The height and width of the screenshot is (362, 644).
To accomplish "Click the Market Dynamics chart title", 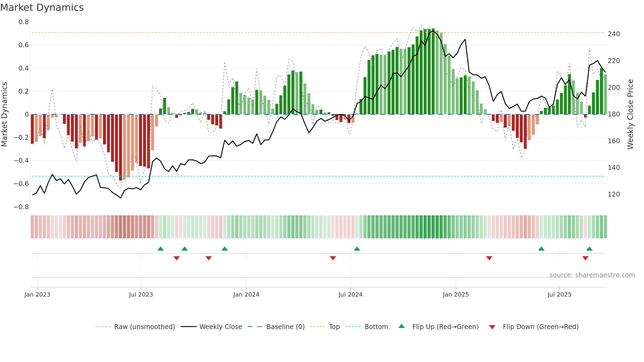I will [x=42, y=8].
